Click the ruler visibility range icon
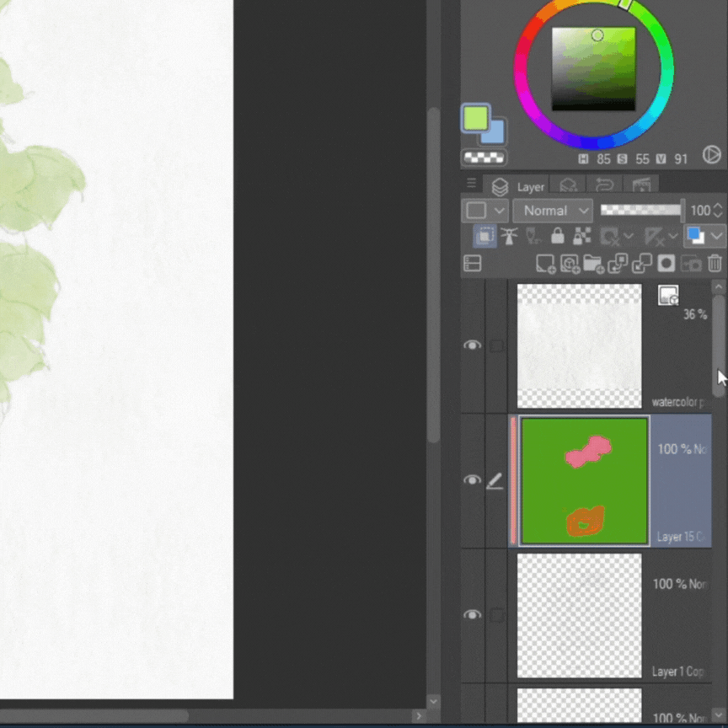 point(654,236)
